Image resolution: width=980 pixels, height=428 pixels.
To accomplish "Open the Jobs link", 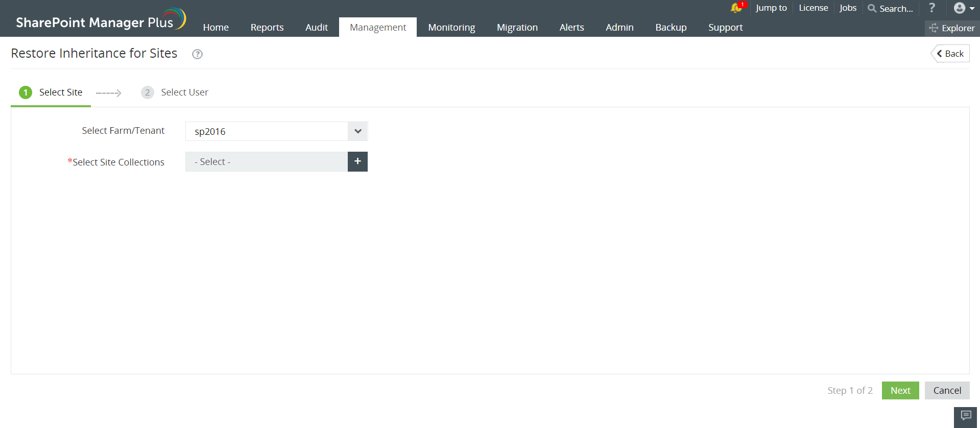I will [x=848, y=8].
